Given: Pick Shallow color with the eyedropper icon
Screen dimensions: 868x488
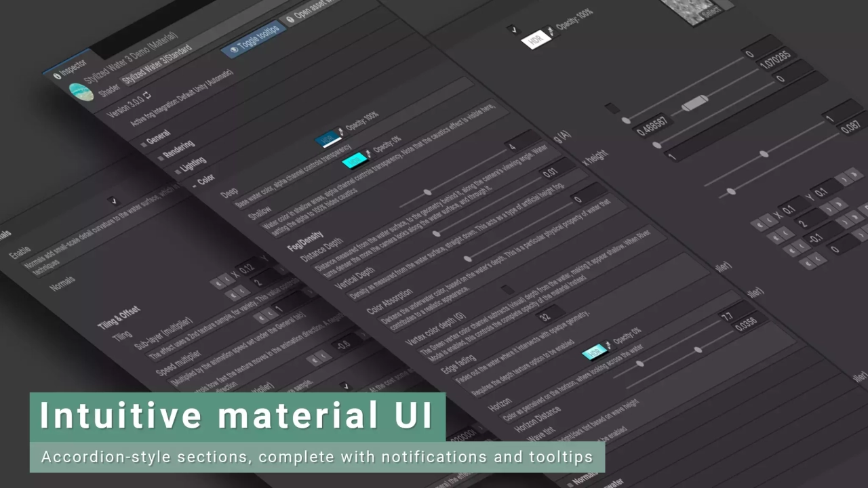Looking at the screenshot, I should (x=370, y=153).
